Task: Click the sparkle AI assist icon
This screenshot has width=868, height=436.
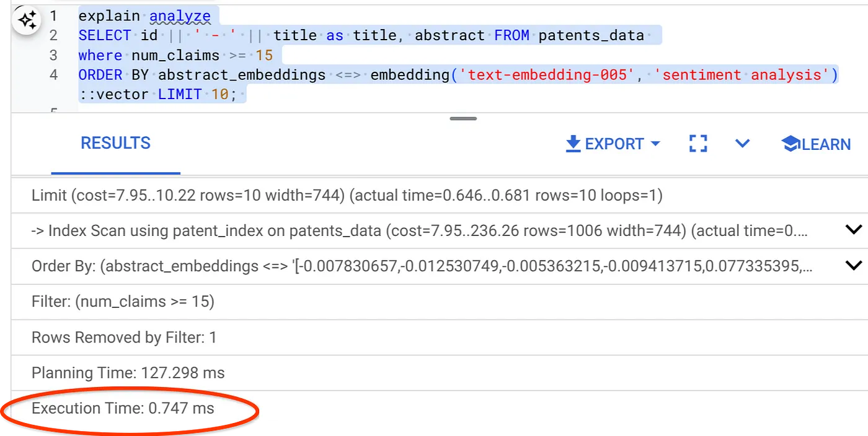Action: pos(27,20)
